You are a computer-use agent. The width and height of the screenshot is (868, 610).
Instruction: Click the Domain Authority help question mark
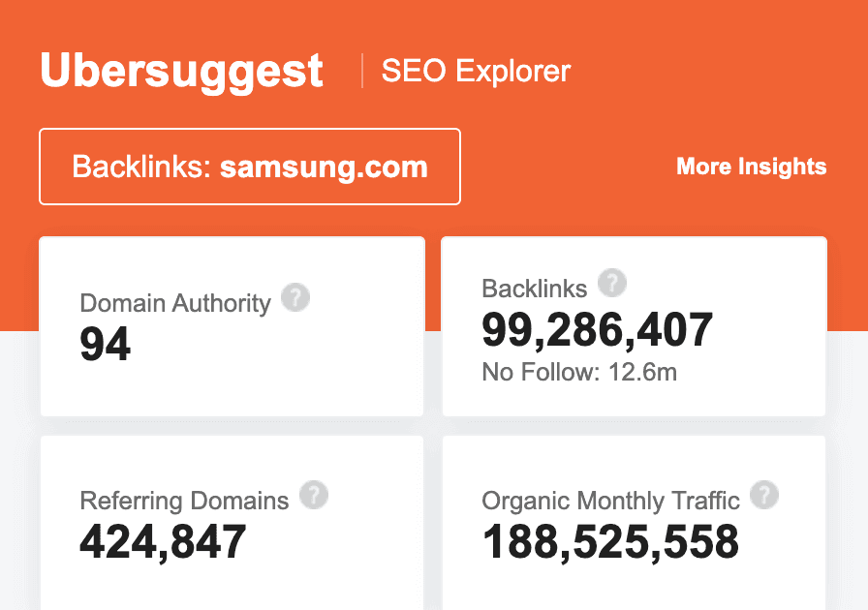pos(295,297)
